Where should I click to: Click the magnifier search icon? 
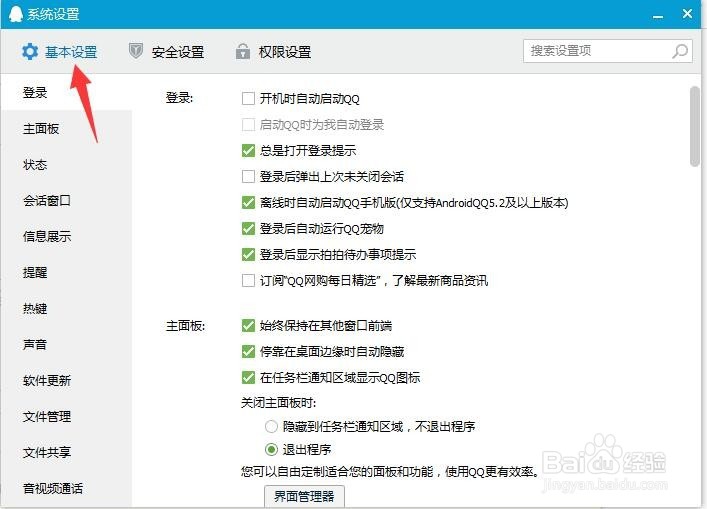pyautogui.click(x=680, y=51)
